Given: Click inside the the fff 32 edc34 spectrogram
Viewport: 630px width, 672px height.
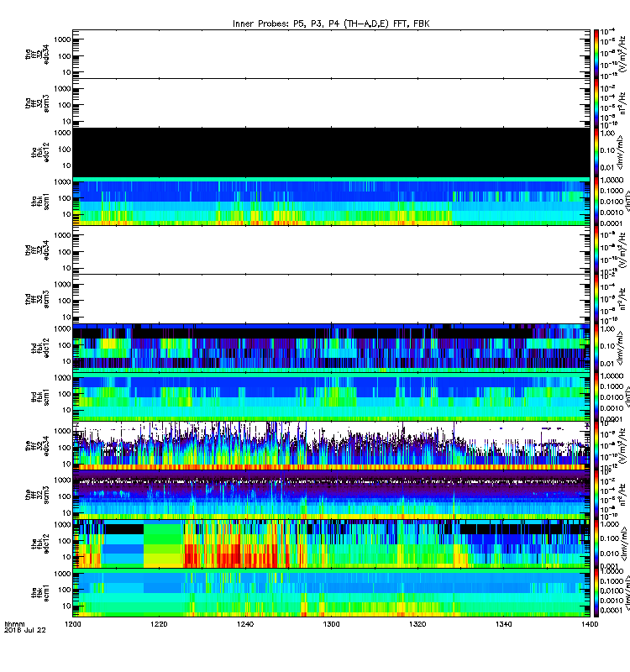Looking at the screenshot, I should point(331,446).
